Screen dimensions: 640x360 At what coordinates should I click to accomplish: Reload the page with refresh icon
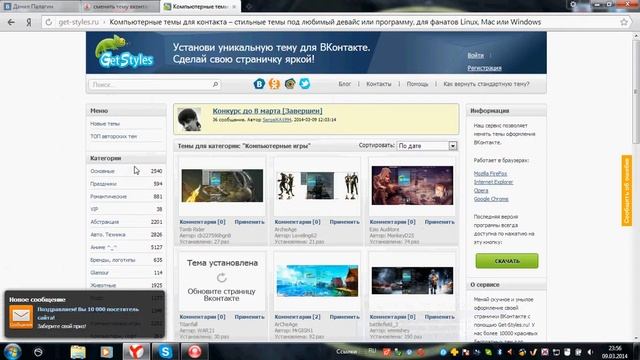pos(49,22)
